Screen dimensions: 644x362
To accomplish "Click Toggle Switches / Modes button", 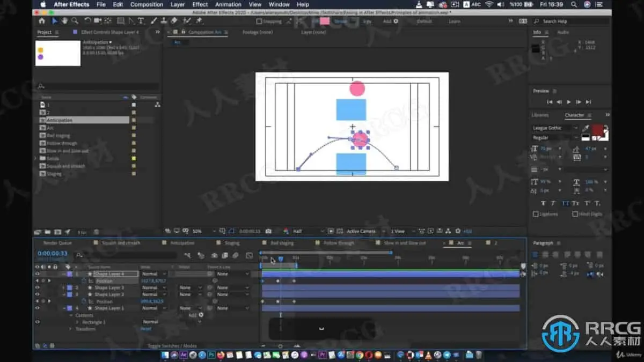I will pyautogui.click(x=172, y=346).
